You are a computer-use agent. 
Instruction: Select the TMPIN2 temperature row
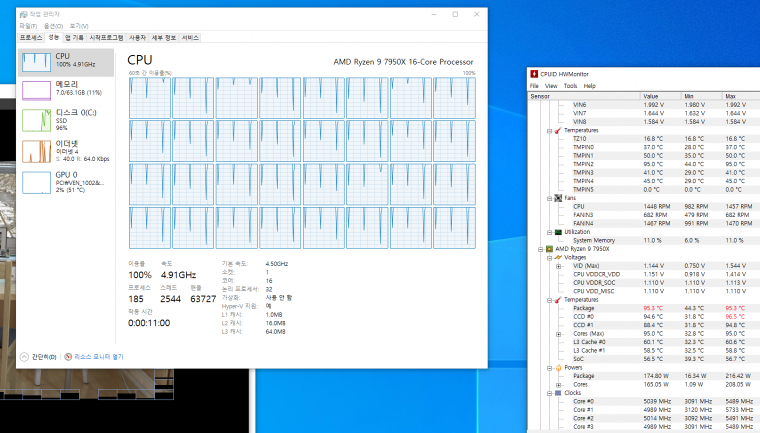point(644,164)
